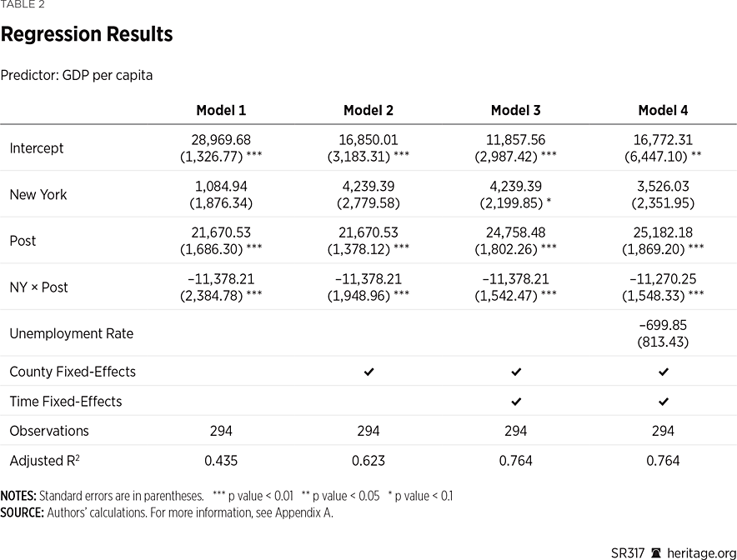Click the Intercept row label
The width and height of the screenshot is (737, 560).
tap(37, 148)
